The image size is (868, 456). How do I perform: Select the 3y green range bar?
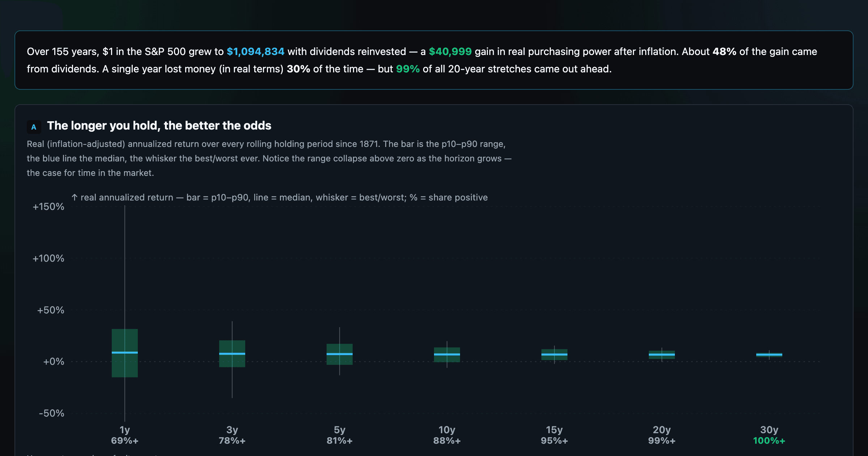pyautogui.click(x=232, y=354)
